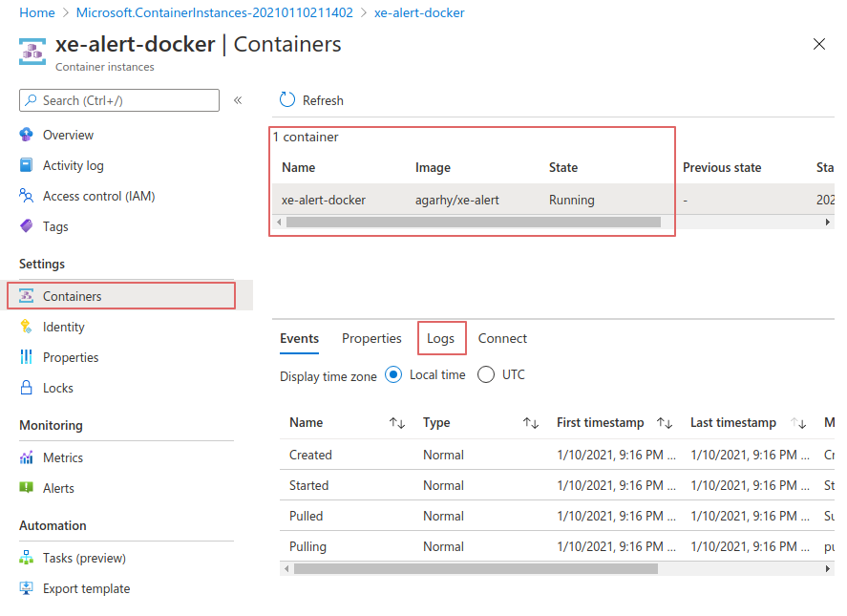Click xe-alert-docker breadcrumb link
The image size is (847, 616).
419,12
